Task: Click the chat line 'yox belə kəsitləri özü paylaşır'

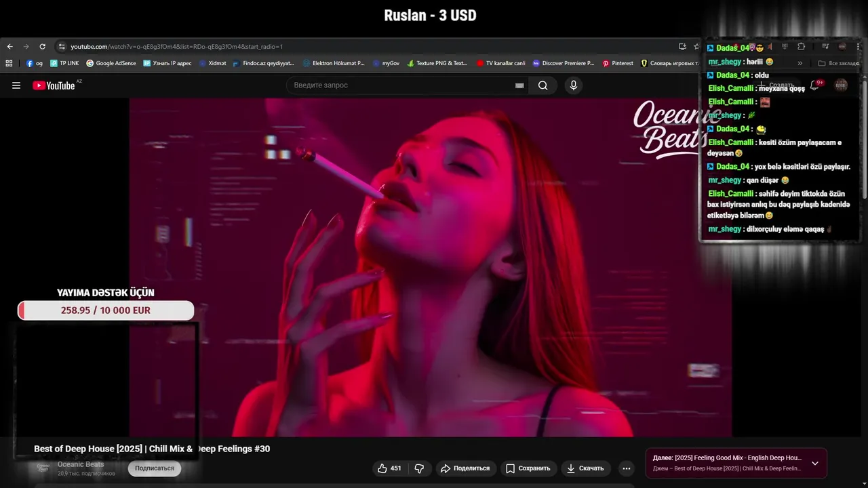Action: point(801,167)
